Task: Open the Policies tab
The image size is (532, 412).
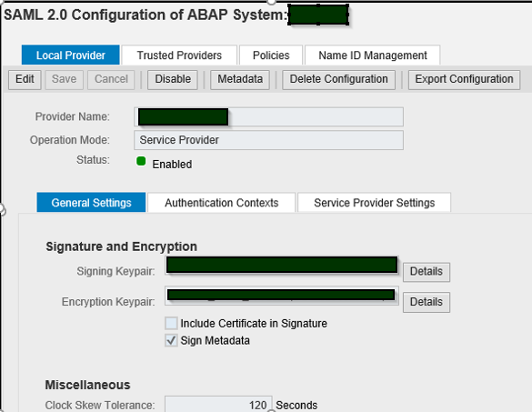Action: [x=271, y=55]
